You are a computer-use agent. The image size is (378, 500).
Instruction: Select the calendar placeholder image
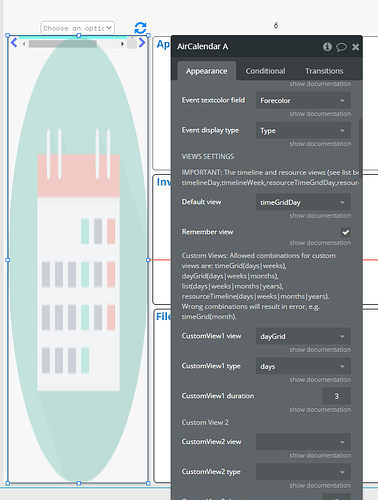tap(78, 260)
